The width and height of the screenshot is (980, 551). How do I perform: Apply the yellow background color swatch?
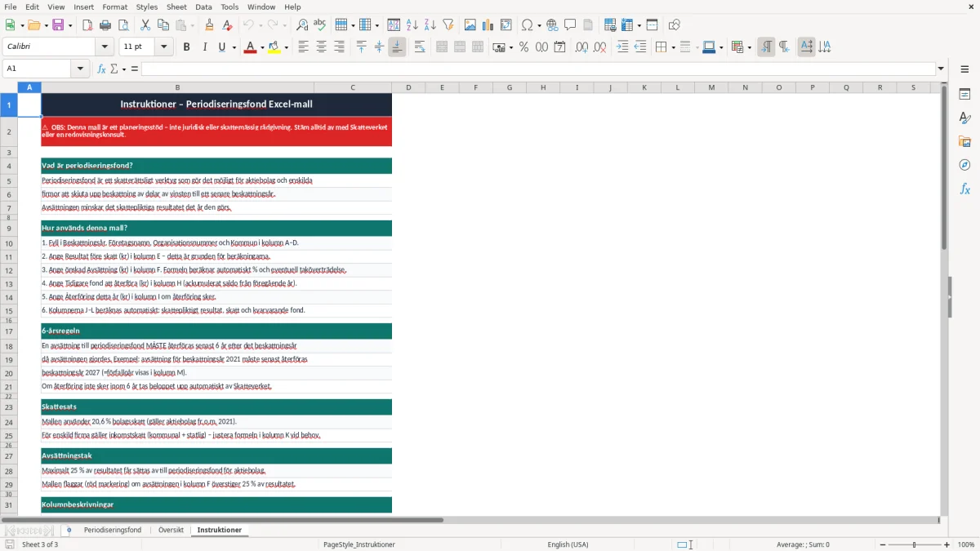(274, 47)
